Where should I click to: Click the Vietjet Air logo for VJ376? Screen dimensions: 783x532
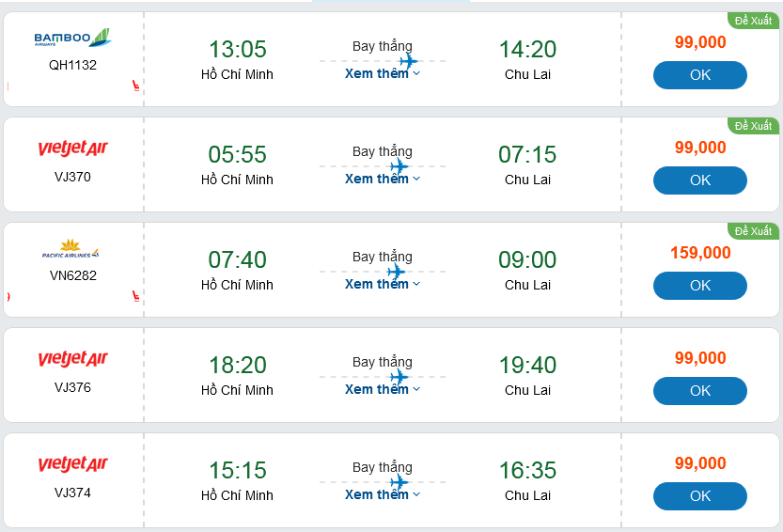point(72,359)
